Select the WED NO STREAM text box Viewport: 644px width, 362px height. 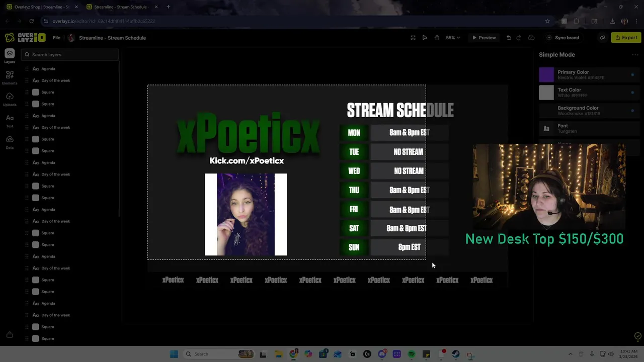tap(409, 171)
